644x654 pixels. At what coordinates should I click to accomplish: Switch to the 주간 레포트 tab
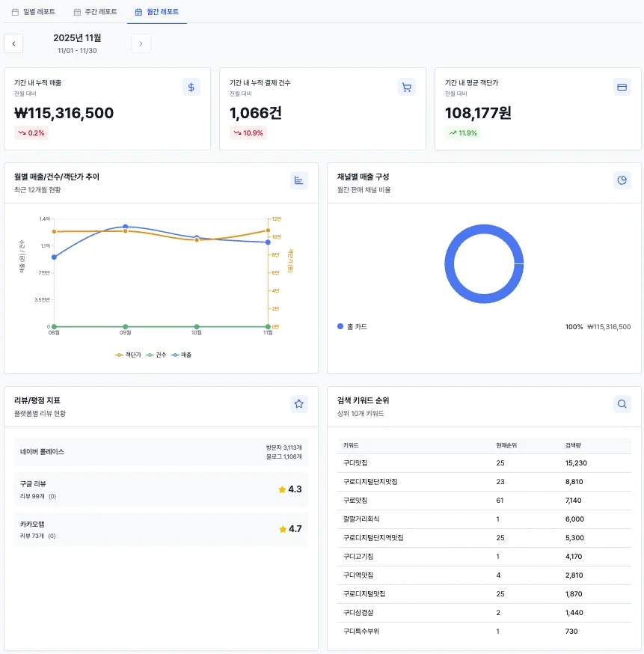click(x=95, y=12)
